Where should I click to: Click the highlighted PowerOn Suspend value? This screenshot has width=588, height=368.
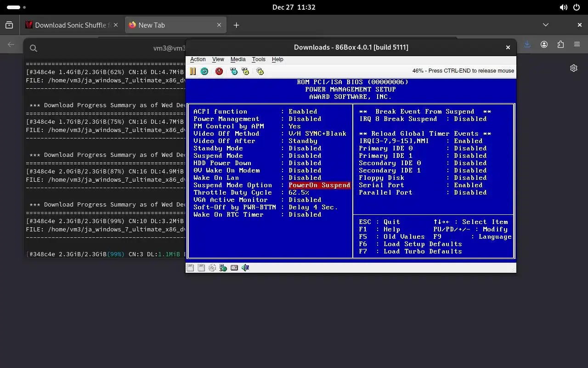[319, 185]
